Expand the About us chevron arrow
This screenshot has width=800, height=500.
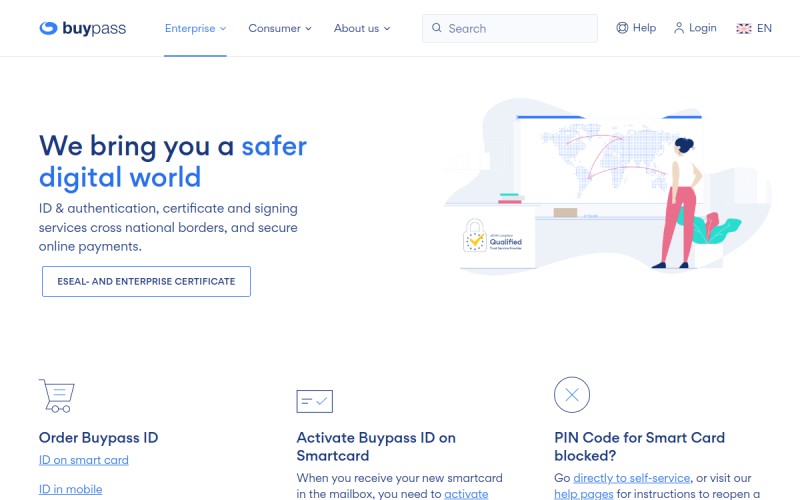(x=387, y=29)
